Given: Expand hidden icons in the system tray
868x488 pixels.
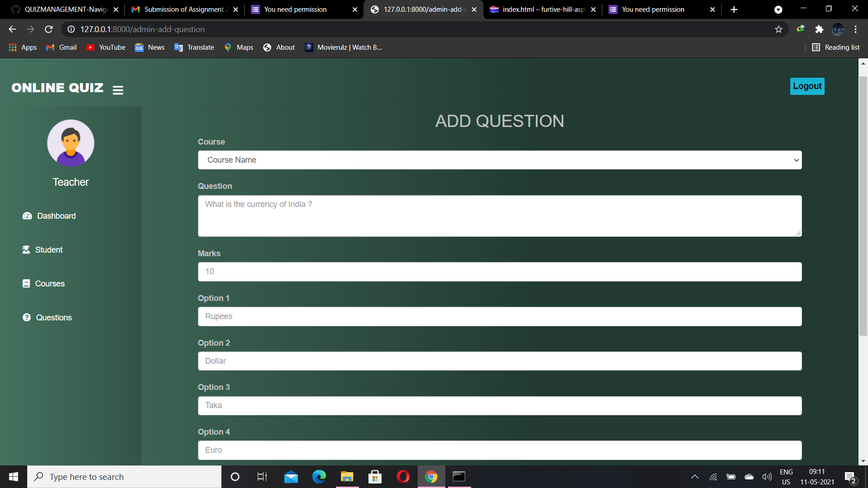Looking at the screenshot, I should 695,477.
